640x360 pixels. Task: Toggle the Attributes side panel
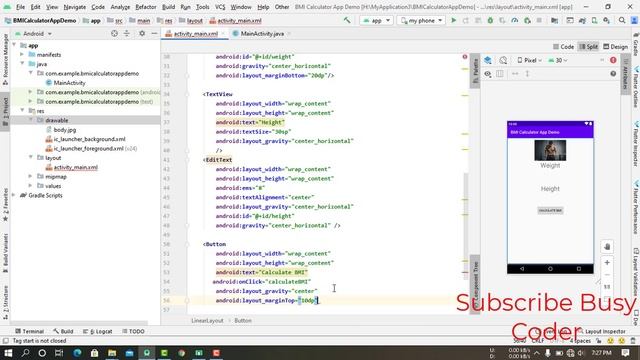(x=625, y=73)
